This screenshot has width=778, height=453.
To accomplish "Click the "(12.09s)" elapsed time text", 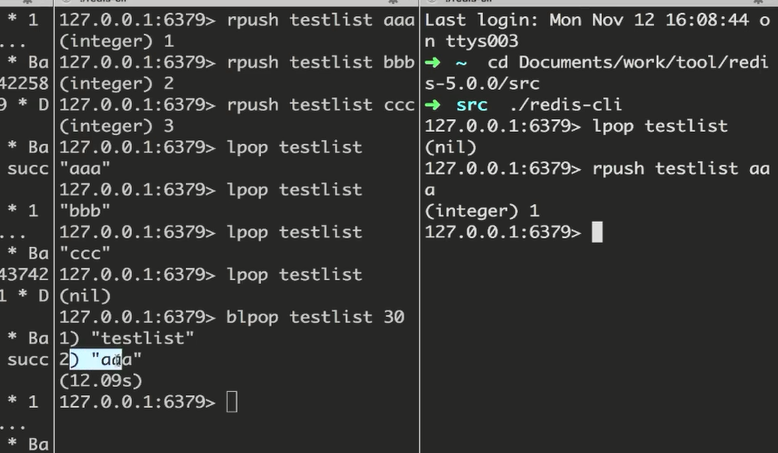I will tap(101, 381).
